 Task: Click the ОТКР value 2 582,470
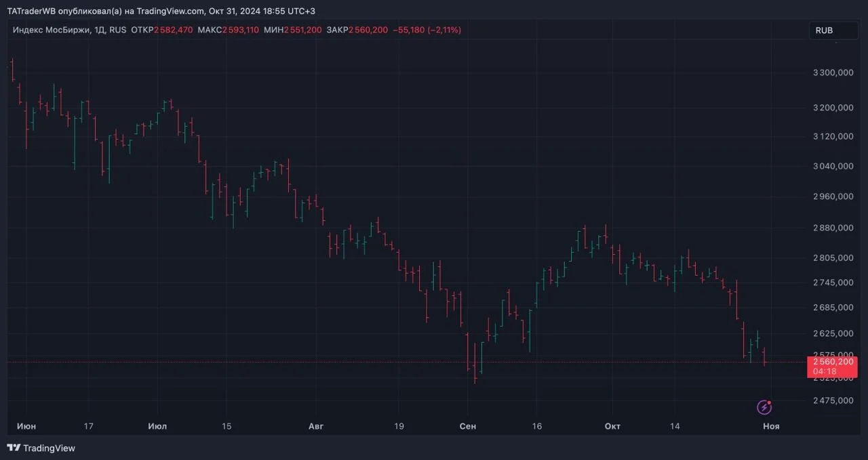coord(174,30)
